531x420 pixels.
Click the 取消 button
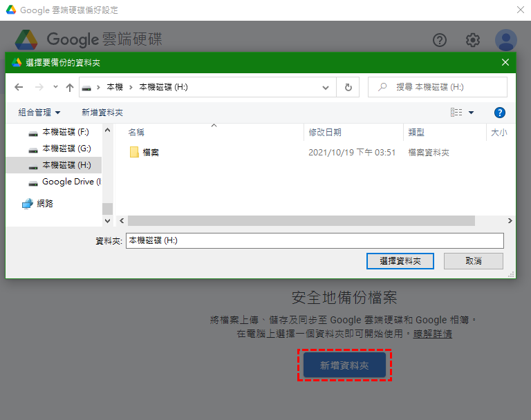coord(474,261)
